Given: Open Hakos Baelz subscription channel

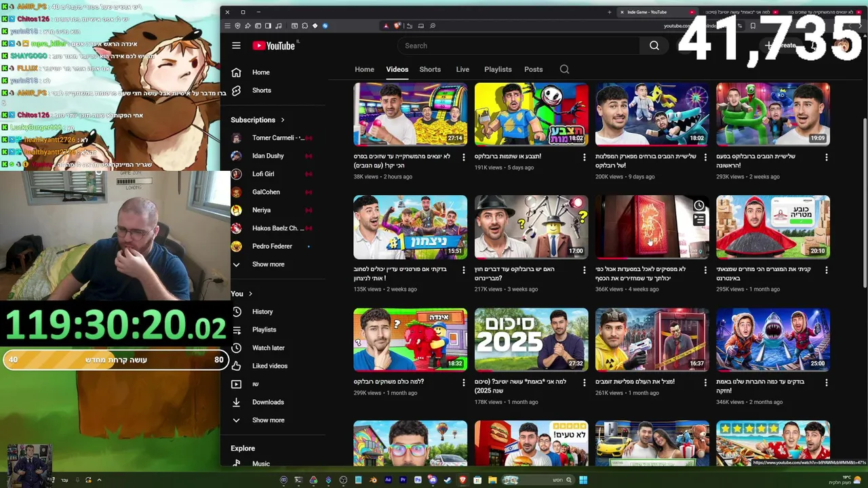Looking at the screenshot, I should (274, 228).
